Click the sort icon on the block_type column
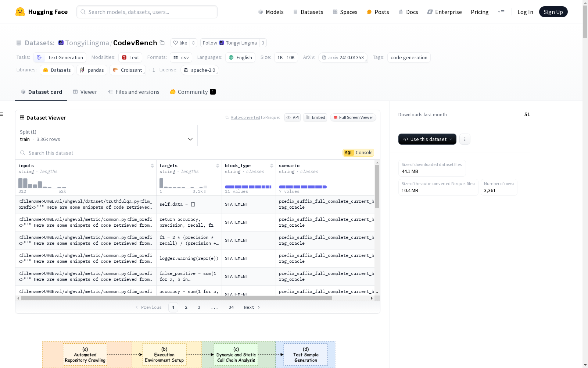Viewport: 588px width, 368px height. [272, 166]
